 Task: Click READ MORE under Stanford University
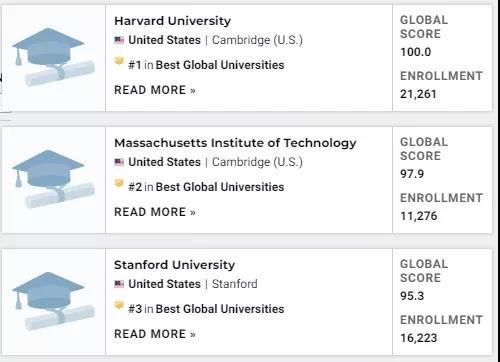(x=155, y=334)
